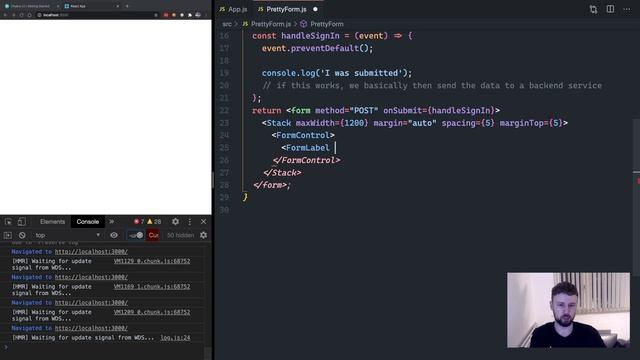Open the extensions puzzle icon
640x360 pixels.
click(190, 15)
